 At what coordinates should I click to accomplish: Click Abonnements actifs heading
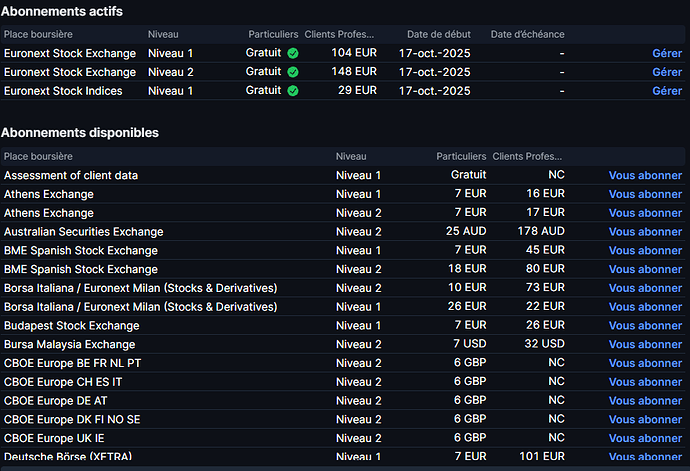(62, 11)
